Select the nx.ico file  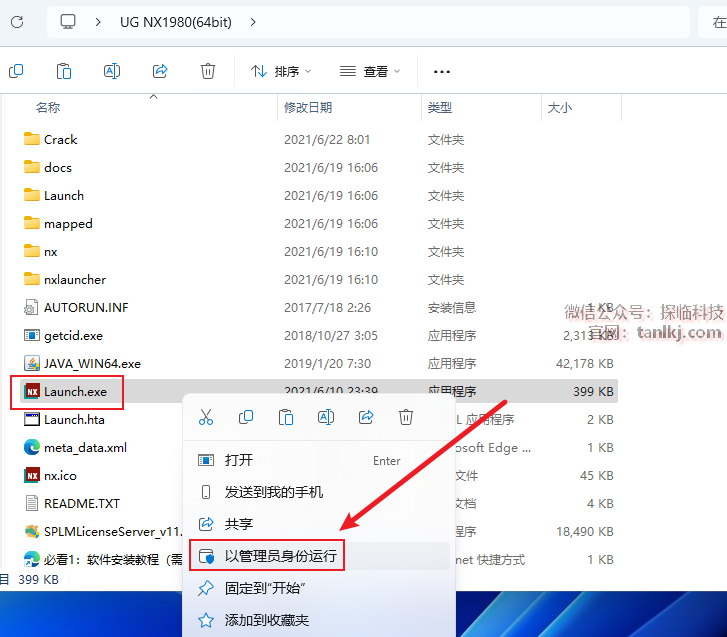click(60, 476)
